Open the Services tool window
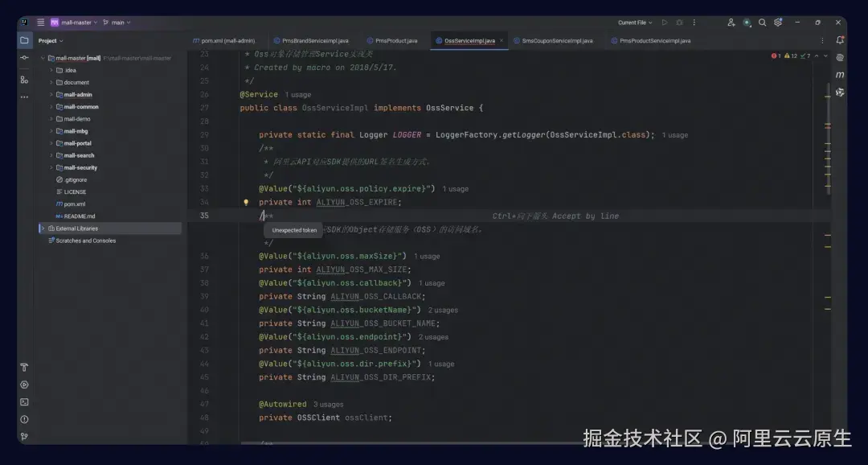 24,385
